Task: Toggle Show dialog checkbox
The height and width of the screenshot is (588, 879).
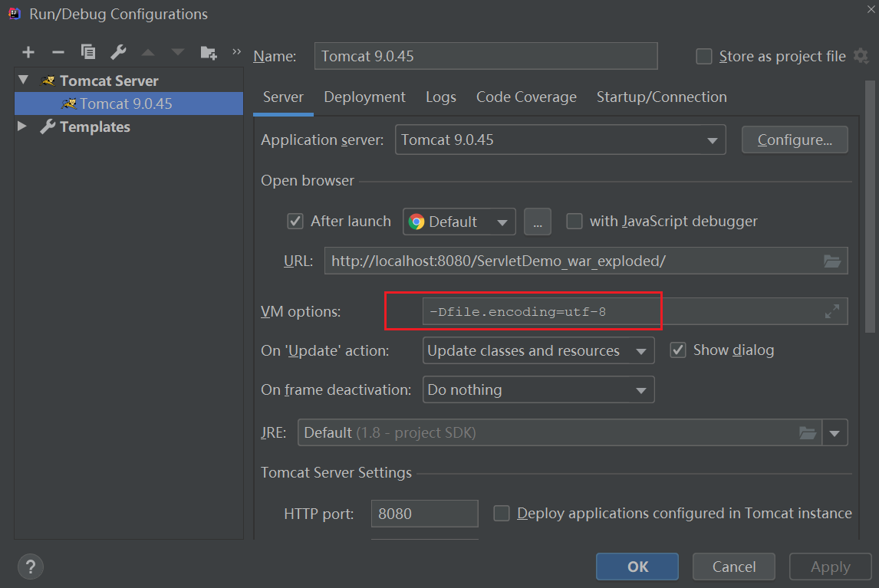Action: click(678, 350)
